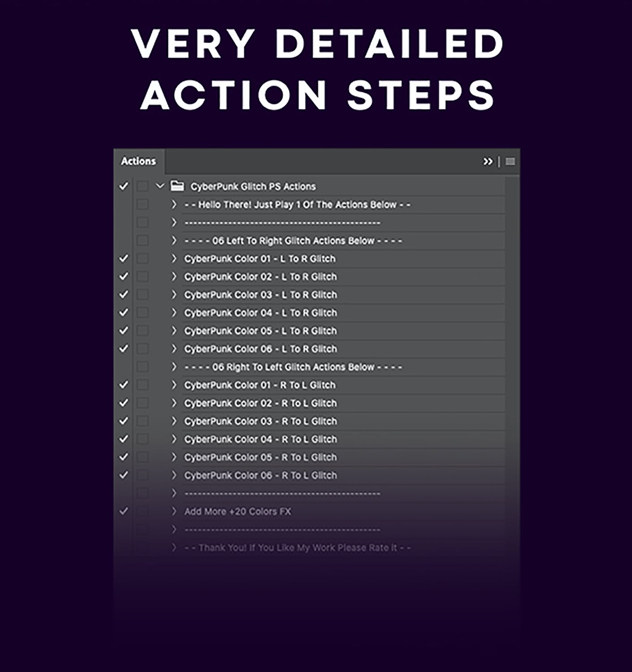Expand the Add More +20 Colors FX action
Screen dimensions: 632x672
(174, 511)
